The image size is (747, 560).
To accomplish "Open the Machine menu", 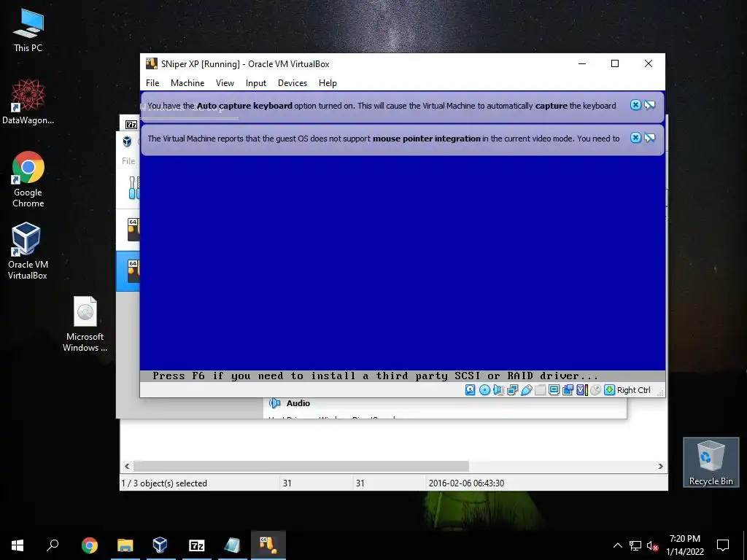I will point(187,83).
